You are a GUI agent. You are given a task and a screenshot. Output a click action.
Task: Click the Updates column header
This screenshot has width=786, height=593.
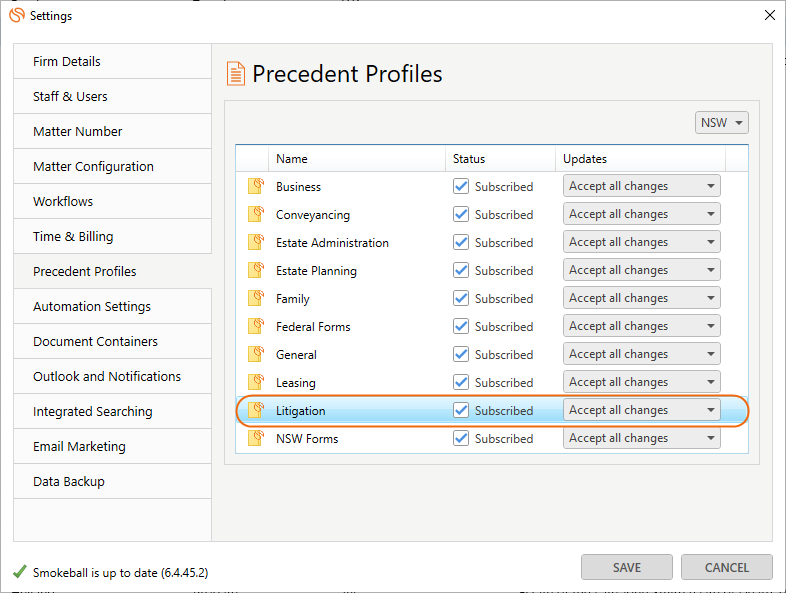tap(640, 159)
